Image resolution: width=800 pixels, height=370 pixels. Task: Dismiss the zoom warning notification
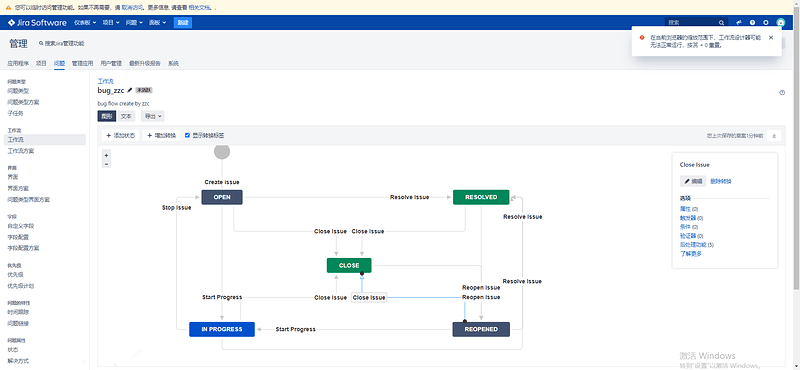pyautogui.click(x=770, y=37)
